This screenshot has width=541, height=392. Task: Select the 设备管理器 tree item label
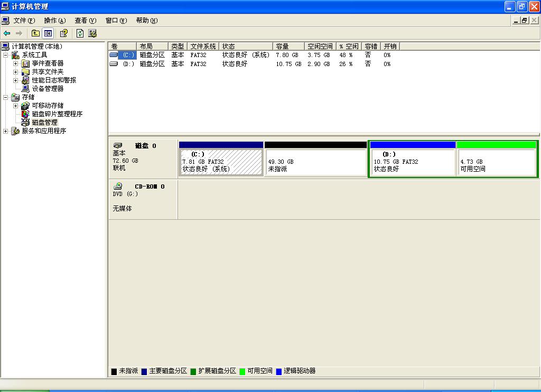coord(48,89)
